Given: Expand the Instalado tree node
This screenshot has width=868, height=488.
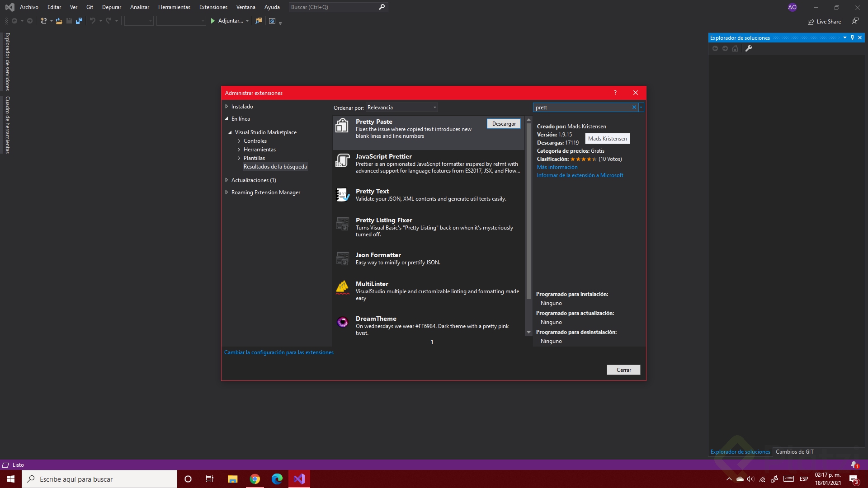Looking at the screenshot, I should 226,106.
